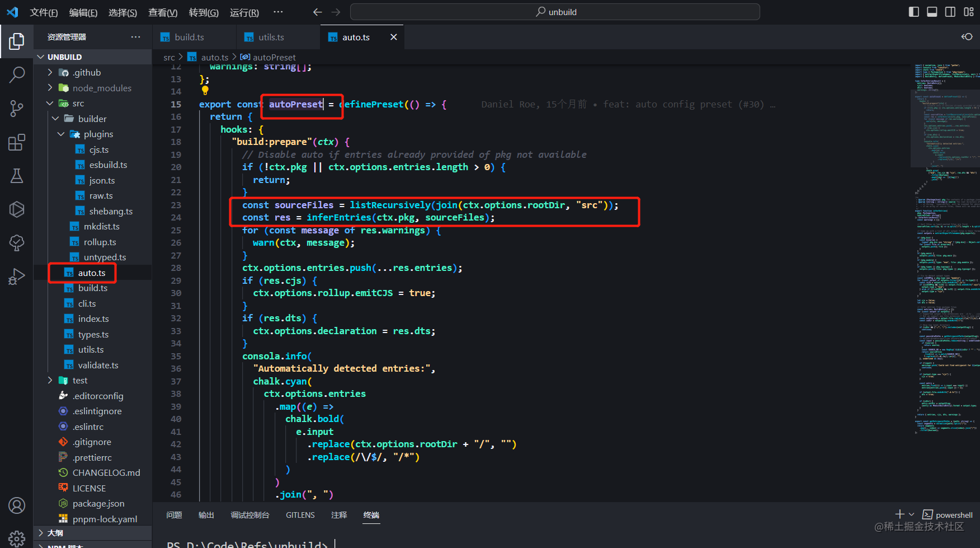Click the unbuild command center search box
980x548 pixels.
coord(555,12)
